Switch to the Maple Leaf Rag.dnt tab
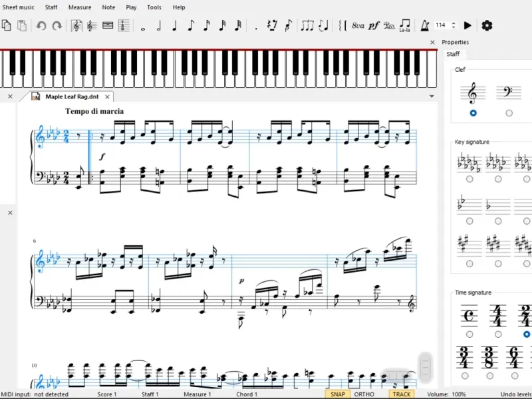Image resolution: width=532 pixels, height=399 pixels. (x=72, y=96)
